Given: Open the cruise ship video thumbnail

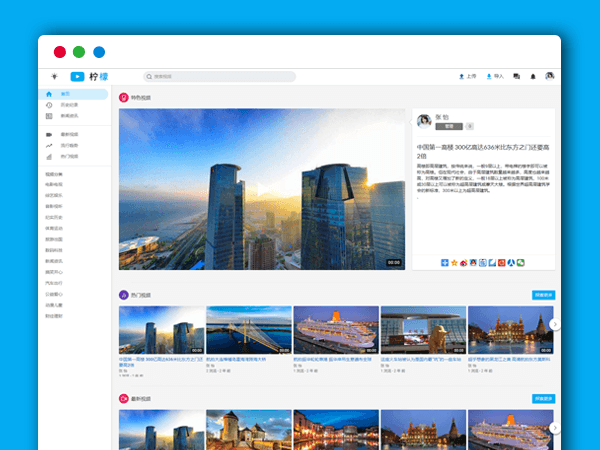Looking at the screenshot, I should [x=336, y=329].
